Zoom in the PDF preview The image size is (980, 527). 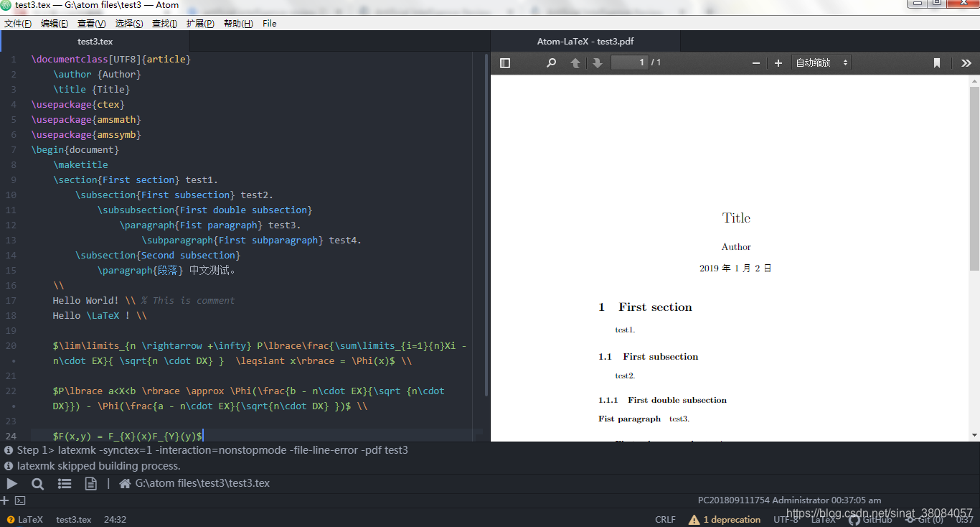point(778,63)
